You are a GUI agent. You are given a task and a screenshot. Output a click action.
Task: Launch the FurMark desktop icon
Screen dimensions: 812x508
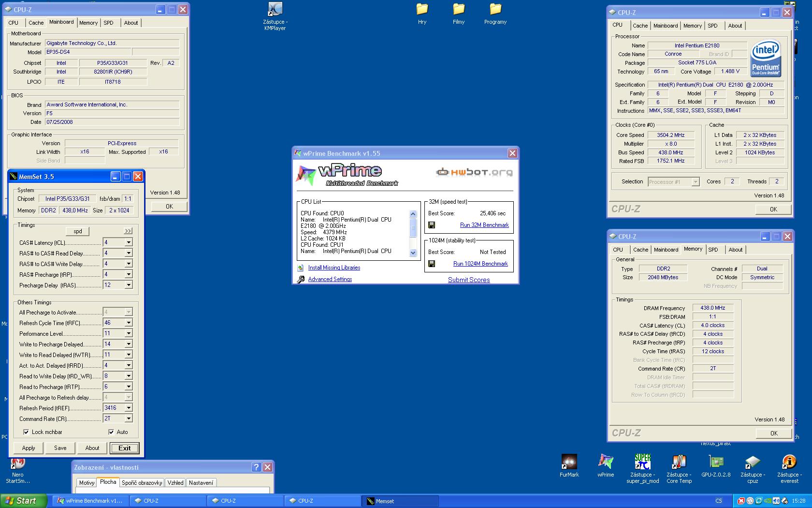click(569, 462)
